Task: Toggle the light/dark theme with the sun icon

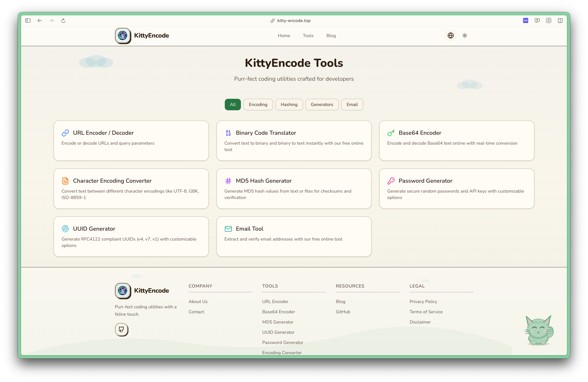Action: pyautogui.click(x=464, y=35)
